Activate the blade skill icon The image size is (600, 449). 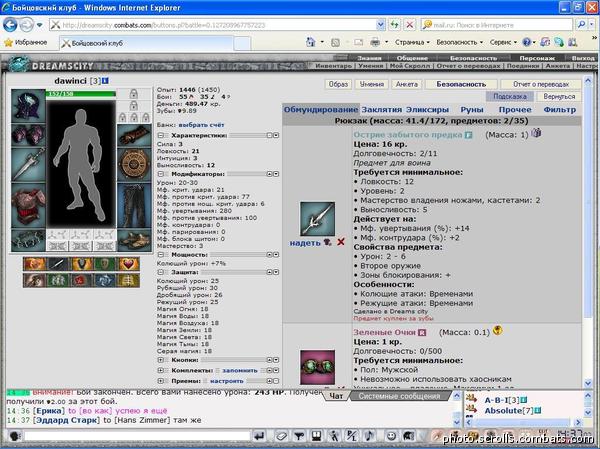click(57, 264)
